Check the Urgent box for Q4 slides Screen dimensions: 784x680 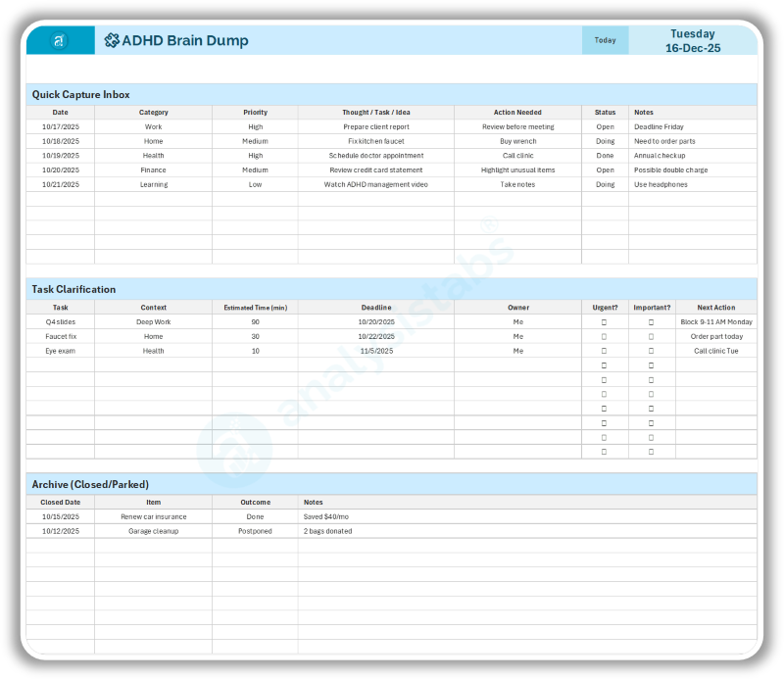click(x=604, y=321)
